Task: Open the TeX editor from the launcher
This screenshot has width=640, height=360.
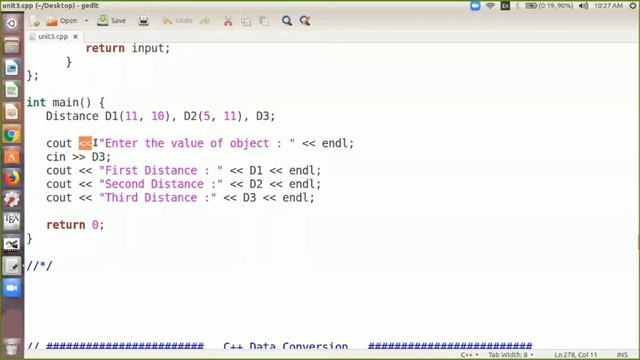Action: 11,221
